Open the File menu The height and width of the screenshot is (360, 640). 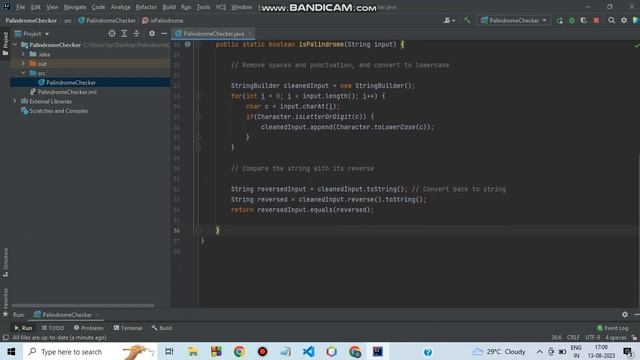(x=20, y=7)
